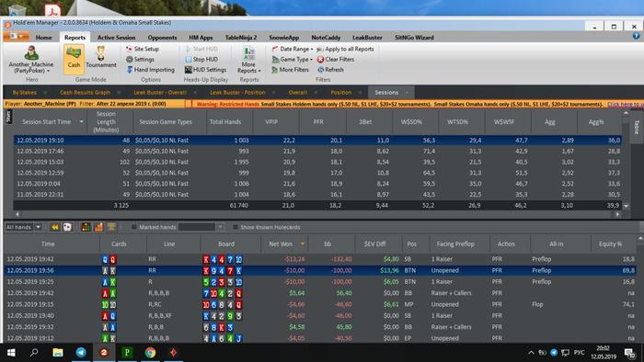Open hero selector Another_Machine (PartyPoker)

[30, 60]
